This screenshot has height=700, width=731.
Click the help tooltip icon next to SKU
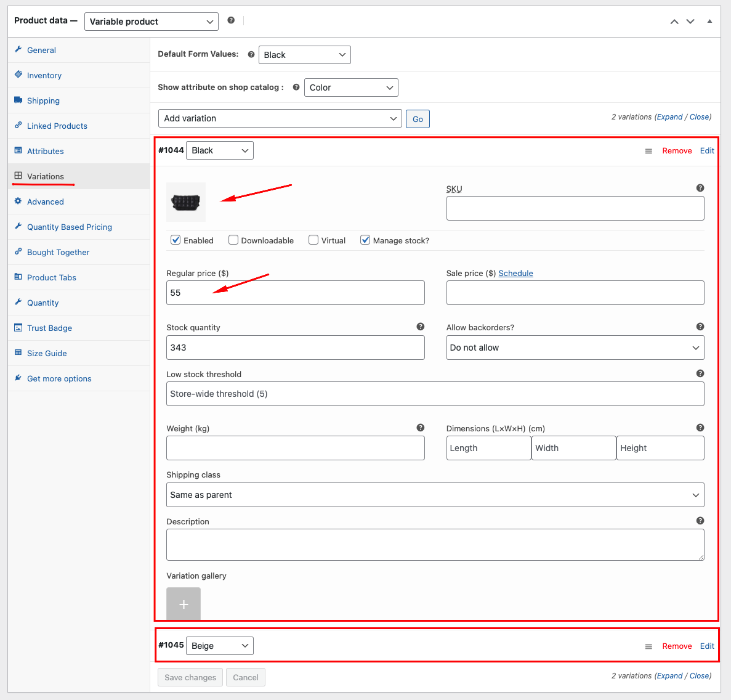700,188
